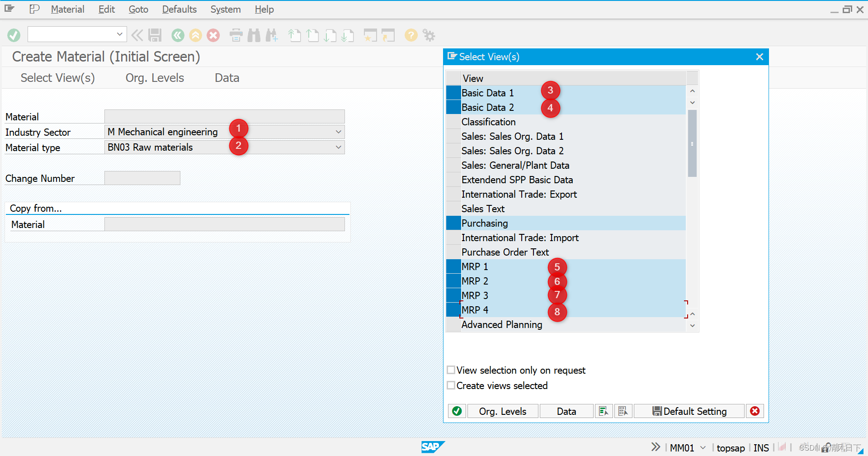Viewport: 868px width, 456px height.
Task: Open the Material type dropdown
Action: pyautogui.click(x=338, y=147)
